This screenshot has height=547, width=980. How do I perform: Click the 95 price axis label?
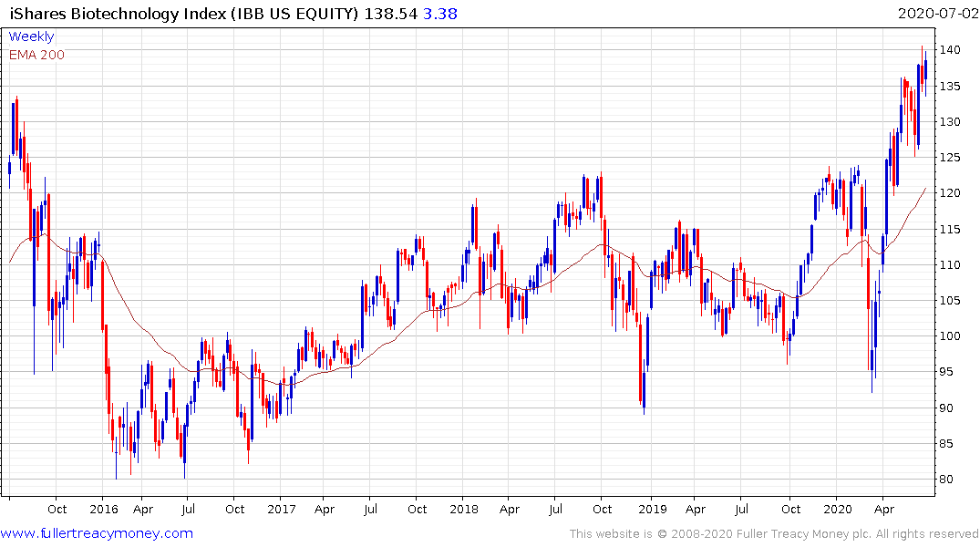[947, 372]
